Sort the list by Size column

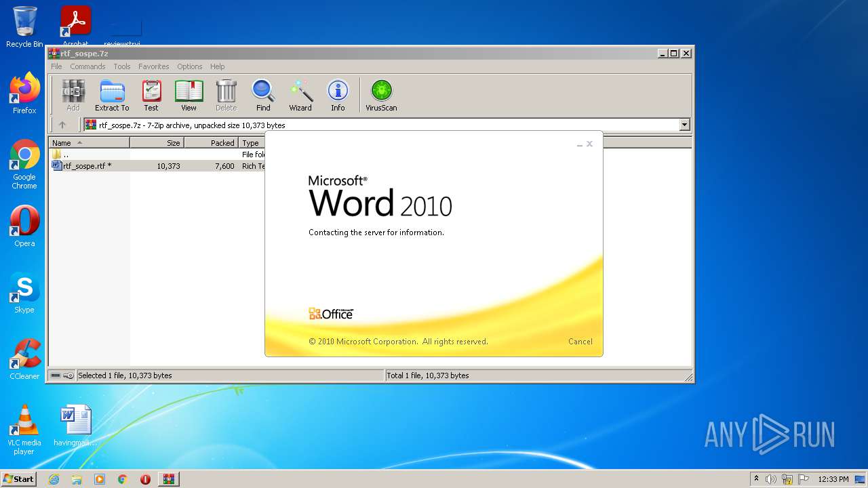157,143
